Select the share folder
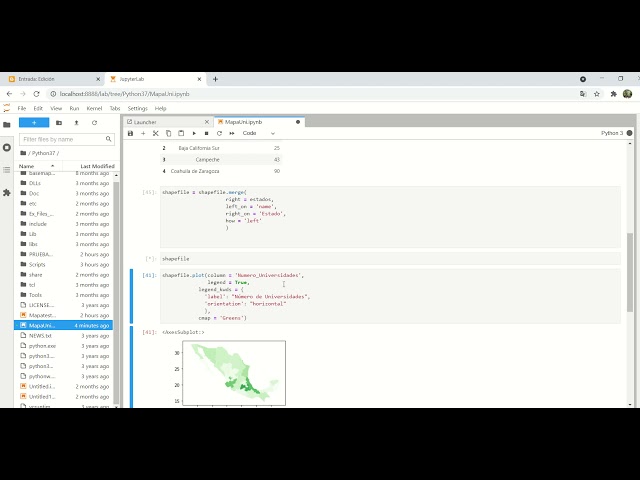 64,275
